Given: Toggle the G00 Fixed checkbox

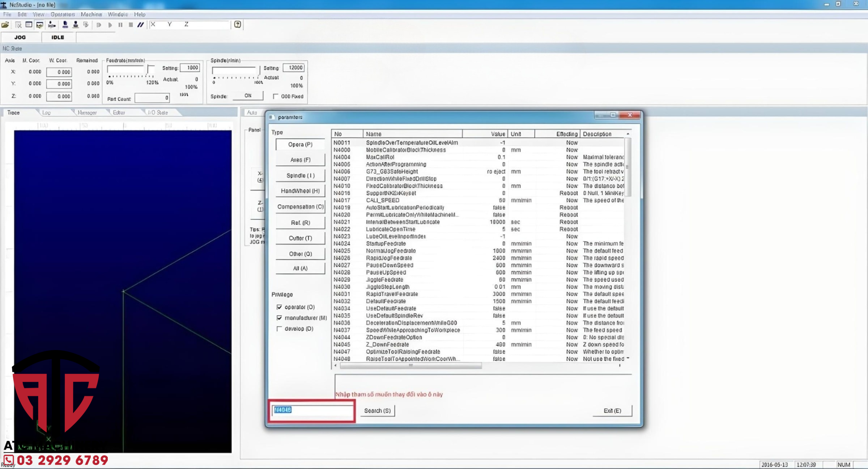Looking at the screenshot, I should [x=276, y=96].
